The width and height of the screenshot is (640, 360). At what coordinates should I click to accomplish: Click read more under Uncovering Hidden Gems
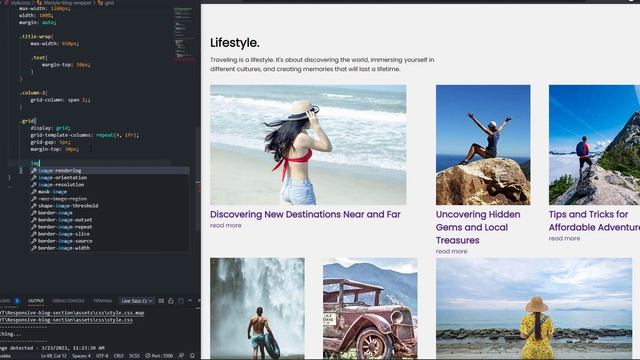[451, 251]
